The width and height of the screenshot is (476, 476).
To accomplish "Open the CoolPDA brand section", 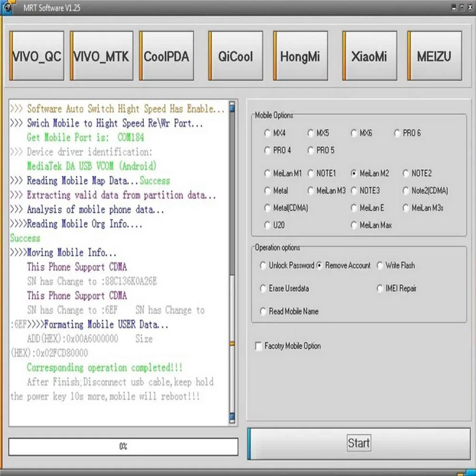I will pyautogui.click(x=166, y=56).
